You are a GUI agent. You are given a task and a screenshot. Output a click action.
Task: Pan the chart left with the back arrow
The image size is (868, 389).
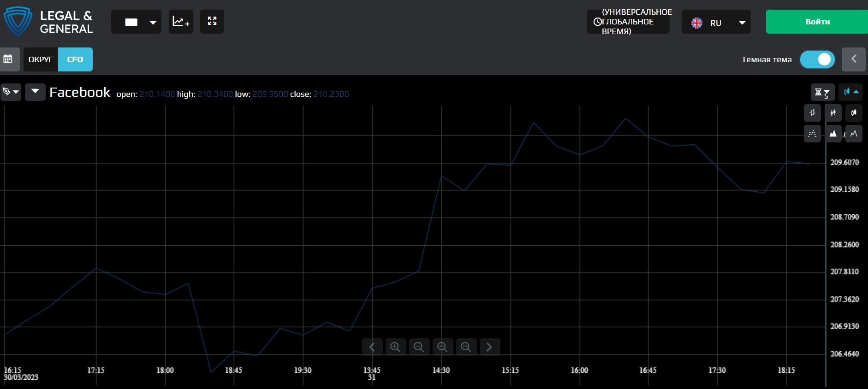(372, 347)
